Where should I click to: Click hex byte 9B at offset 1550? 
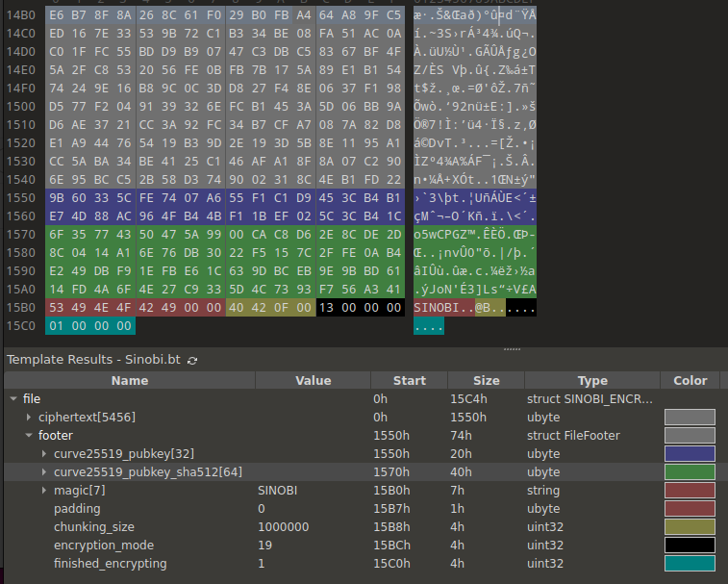click(x=56, y=198)
